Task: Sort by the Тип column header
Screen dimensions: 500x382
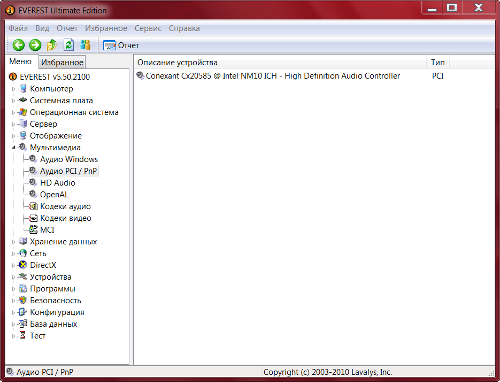Action: point(438,62)
